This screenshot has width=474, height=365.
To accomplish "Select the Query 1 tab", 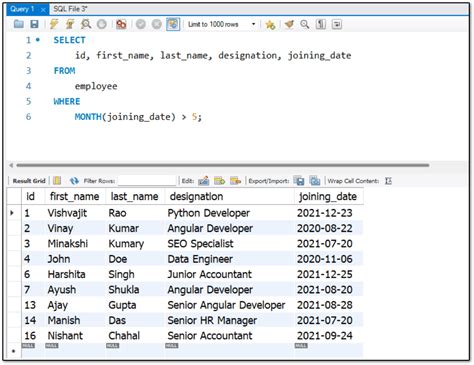I will pyautogui.click(x=22, y=9).
